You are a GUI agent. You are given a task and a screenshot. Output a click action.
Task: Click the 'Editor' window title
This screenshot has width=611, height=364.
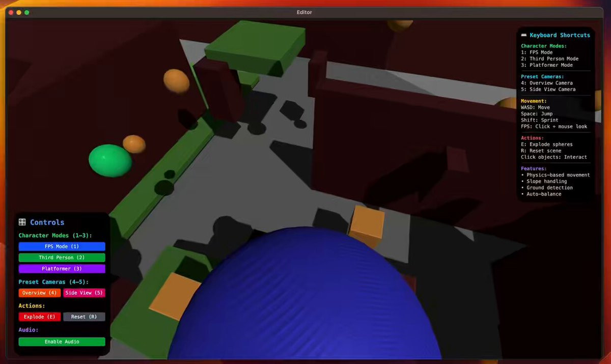(x=304, y=12)
